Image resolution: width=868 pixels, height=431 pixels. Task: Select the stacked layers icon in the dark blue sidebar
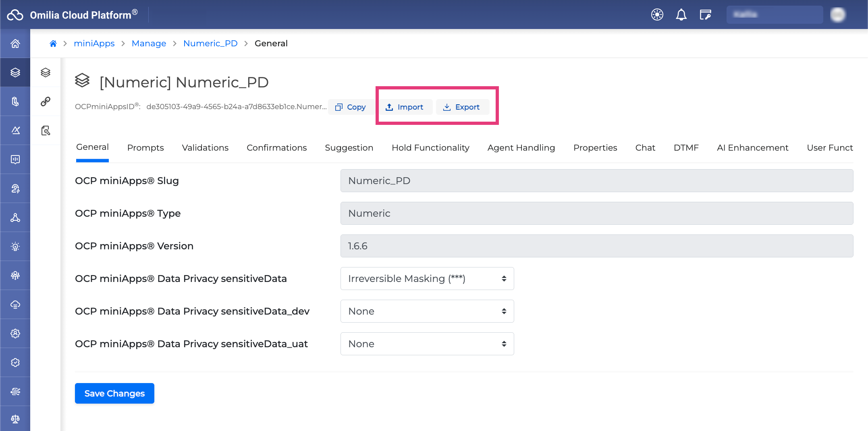pyautogui.click(x=15, y=73)
